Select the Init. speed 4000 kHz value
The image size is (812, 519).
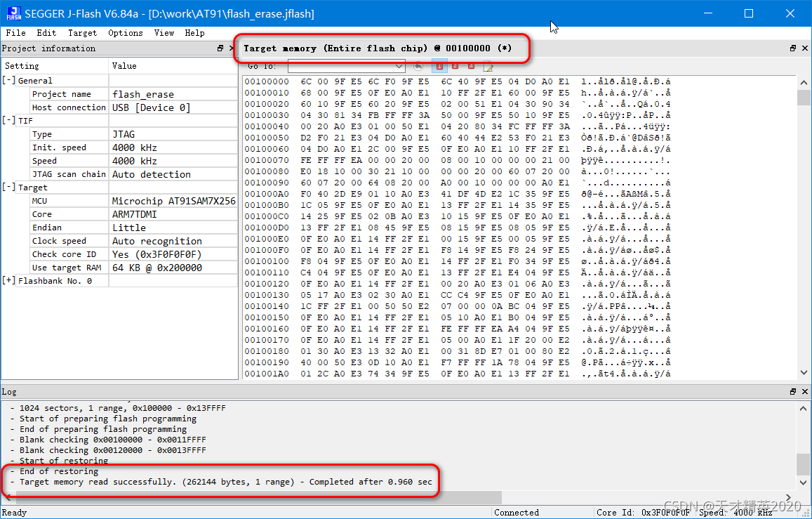pyautogui.click(x=135, y=147)
